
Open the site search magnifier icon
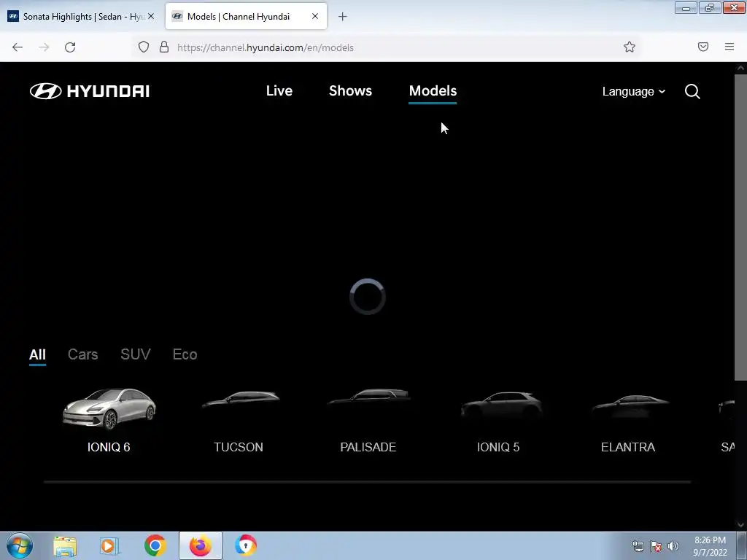point(692,91)
